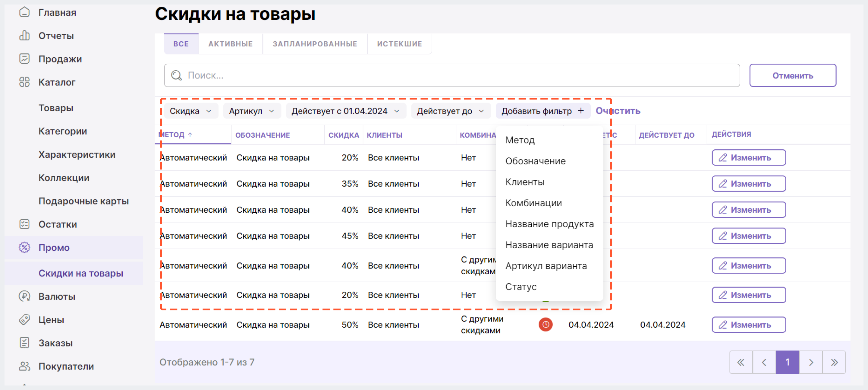The height and width of the screenshot is (390, 868).
Task: Open the Артикул filter dropdown
Action: [252, 111]
